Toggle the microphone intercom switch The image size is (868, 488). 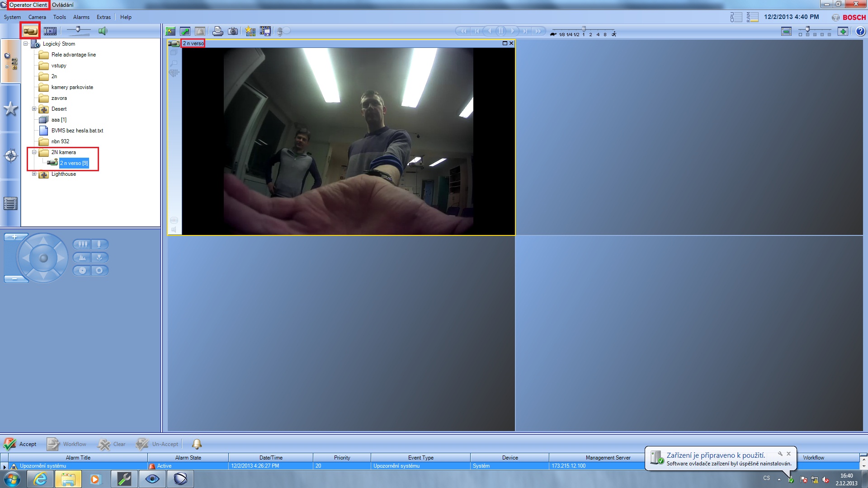(x=283, y=31)
